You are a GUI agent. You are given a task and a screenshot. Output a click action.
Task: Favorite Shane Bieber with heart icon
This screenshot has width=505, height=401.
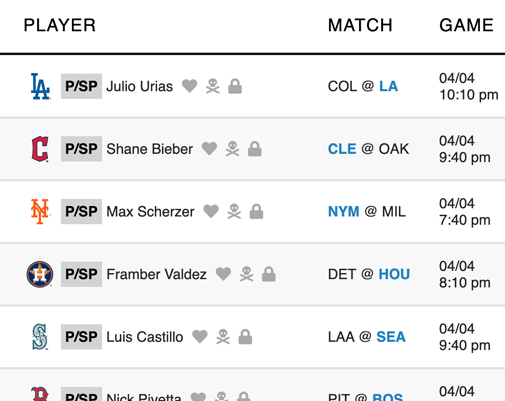click(x=209, y=149)
